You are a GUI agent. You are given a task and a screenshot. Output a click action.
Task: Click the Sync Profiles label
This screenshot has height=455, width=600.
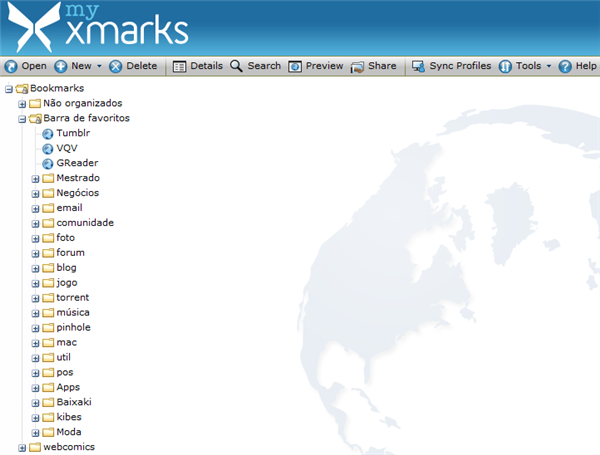460,66
